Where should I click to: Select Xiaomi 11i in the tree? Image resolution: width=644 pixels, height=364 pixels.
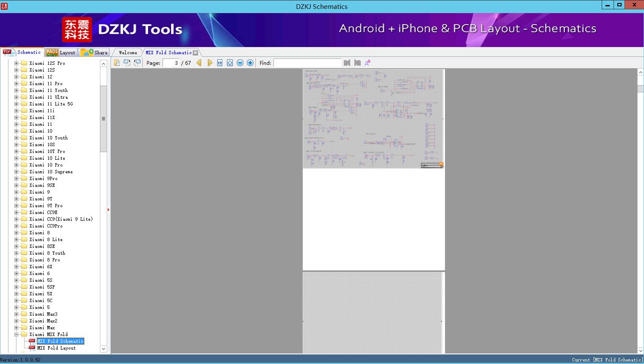pos(42,111)
